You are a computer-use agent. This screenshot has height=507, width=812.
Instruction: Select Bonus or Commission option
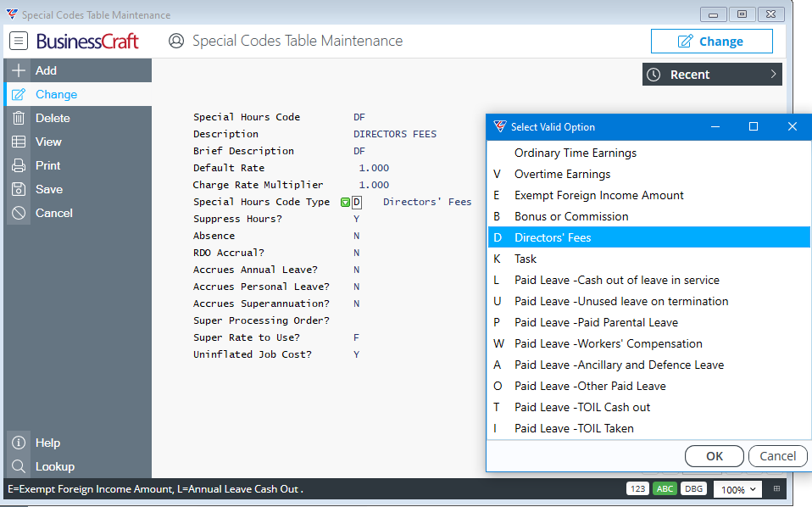coord(649,216)
